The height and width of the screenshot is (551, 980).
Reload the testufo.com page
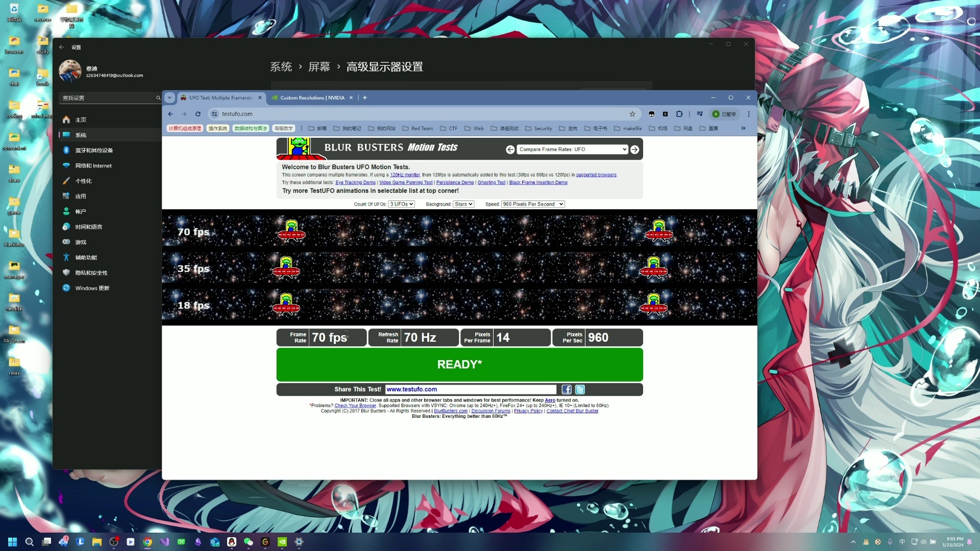(x=198, y=114)
